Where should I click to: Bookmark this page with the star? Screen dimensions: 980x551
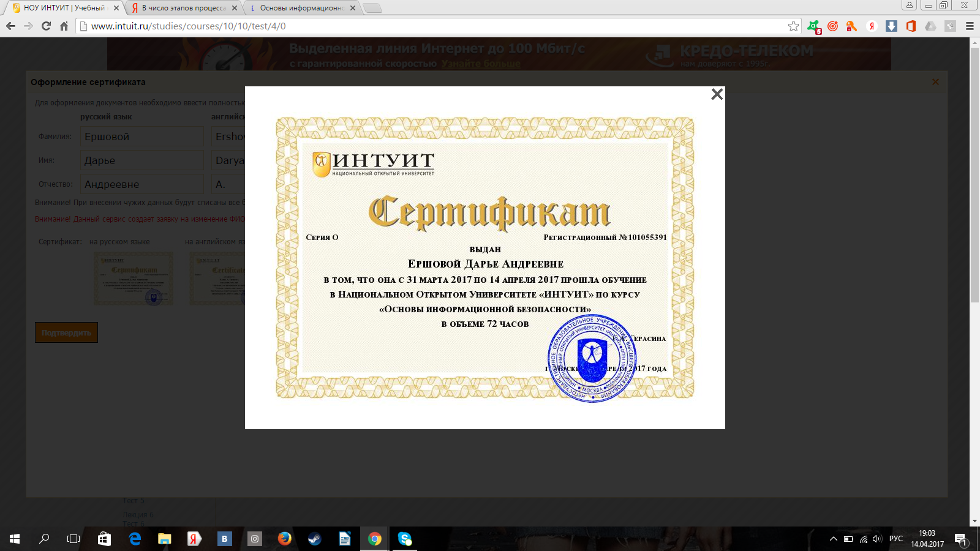tap(793, 26)
